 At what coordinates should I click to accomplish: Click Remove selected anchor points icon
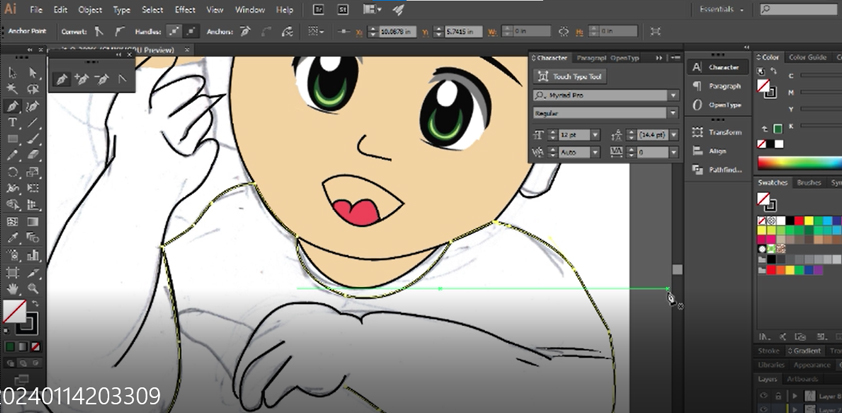point(245,32)
